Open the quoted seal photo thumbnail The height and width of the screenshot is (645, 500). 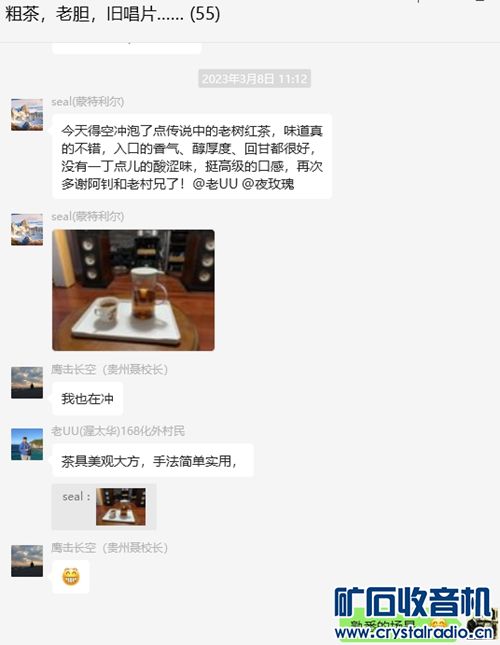tap(120, 507)
